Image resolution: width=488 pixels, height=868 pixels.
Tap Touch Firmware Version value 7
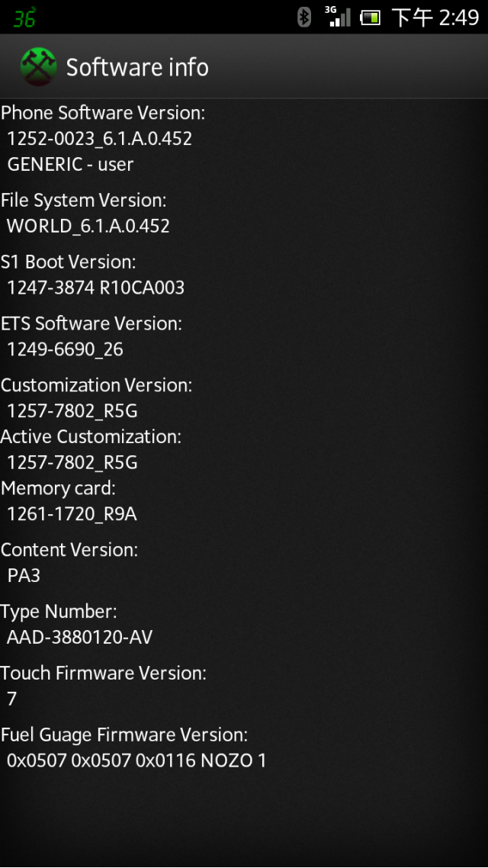pyautogui.click(x=11, y=699)
